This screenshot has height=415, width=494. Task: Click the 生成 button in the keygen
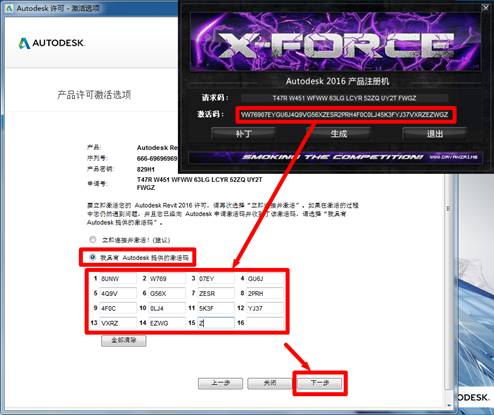pos(339,134)
